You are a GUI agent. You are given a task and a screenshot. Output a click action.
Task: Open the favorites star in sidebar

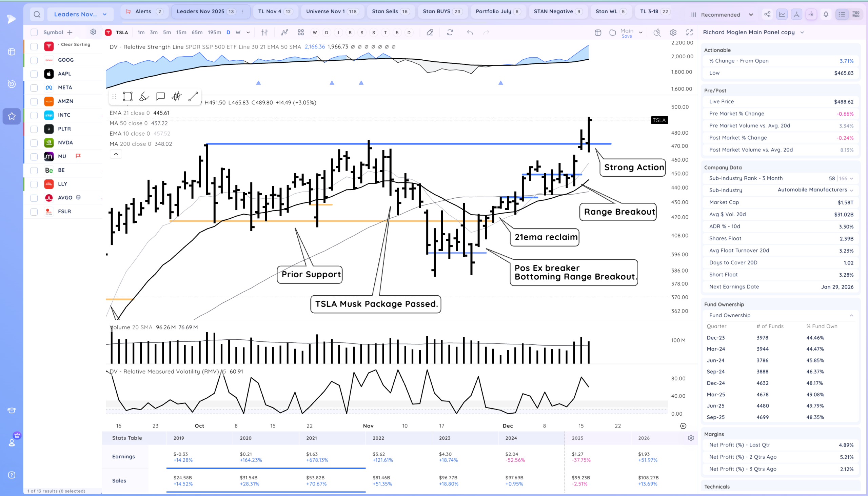12,116
